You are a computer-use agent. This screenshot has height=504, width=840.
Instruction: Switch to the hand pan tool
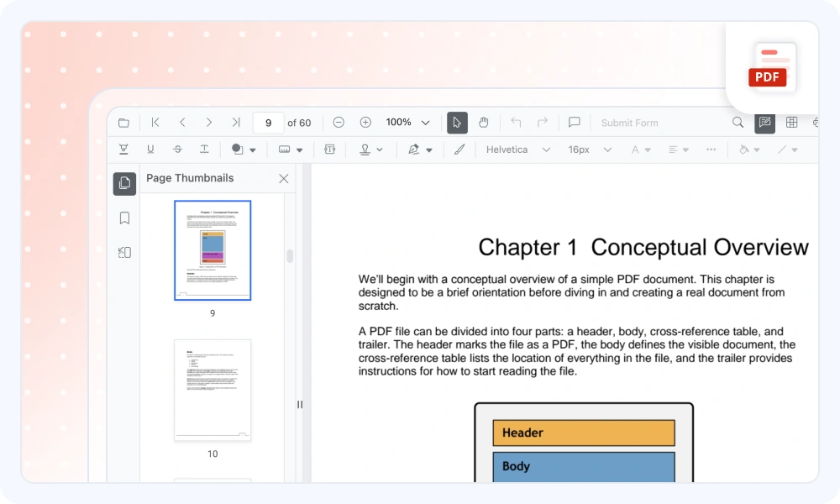[484, 123]
